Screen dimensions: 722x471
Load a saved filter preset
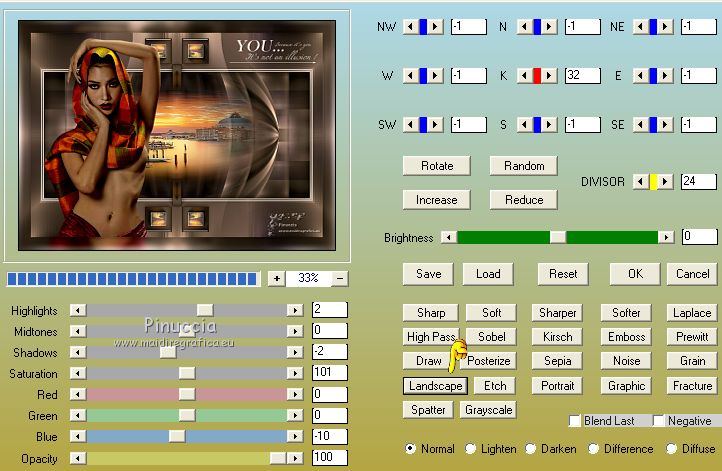(x=488, y=274)
